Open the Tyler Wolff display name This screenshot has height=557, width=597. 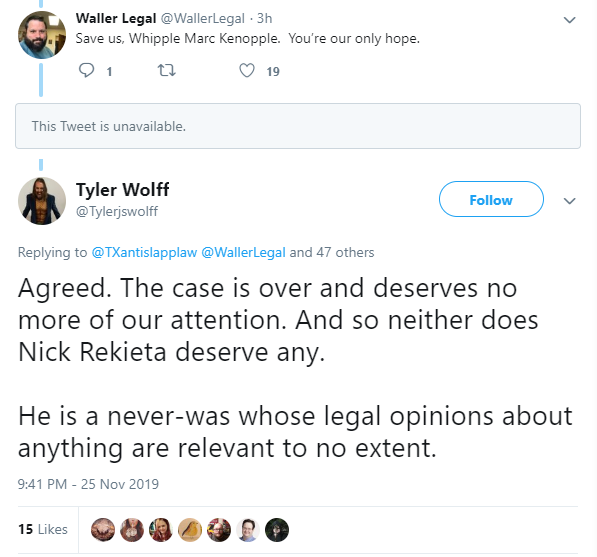pos(123,189)
